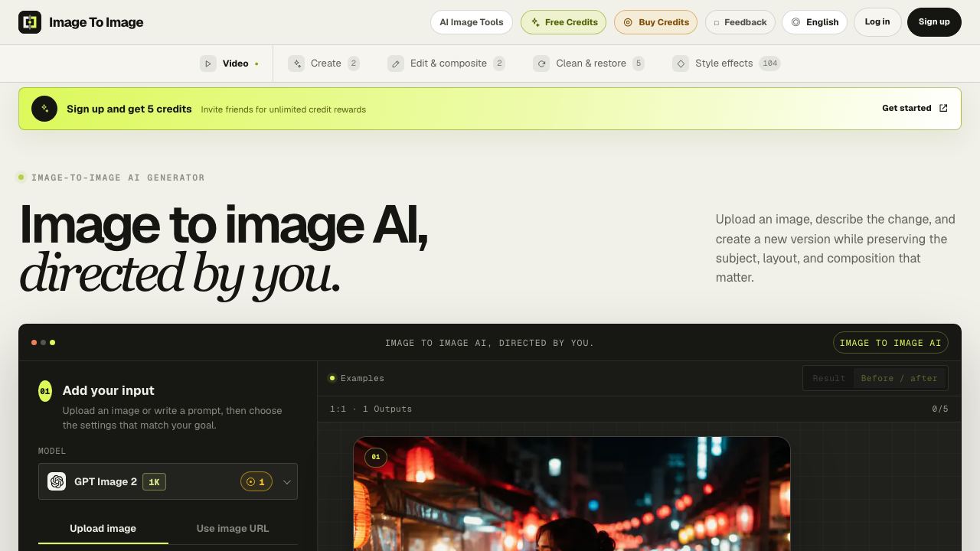980x551 pixels.
Task: Click the 1 credit cost badge
Action: pos(256,481)
